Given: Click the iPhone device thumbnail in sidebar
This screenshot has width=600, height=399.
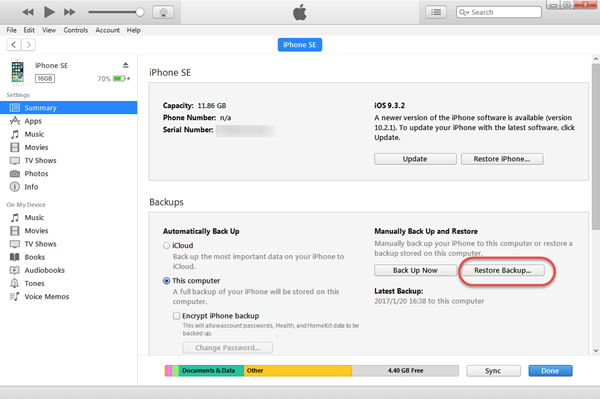Looking at the screenshot, I should pos(17,72).
